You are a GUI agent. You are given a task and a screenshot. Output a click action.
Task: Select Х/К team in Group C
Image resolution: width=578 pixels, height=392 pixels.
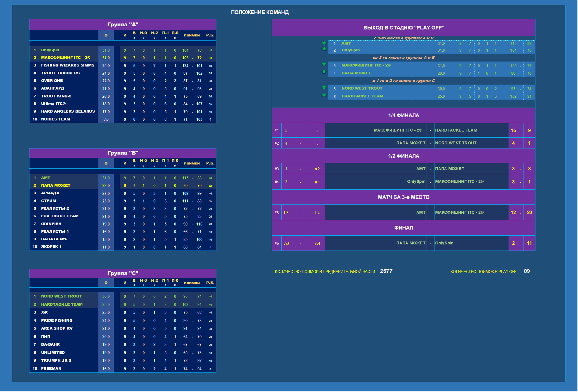point(44,312)
